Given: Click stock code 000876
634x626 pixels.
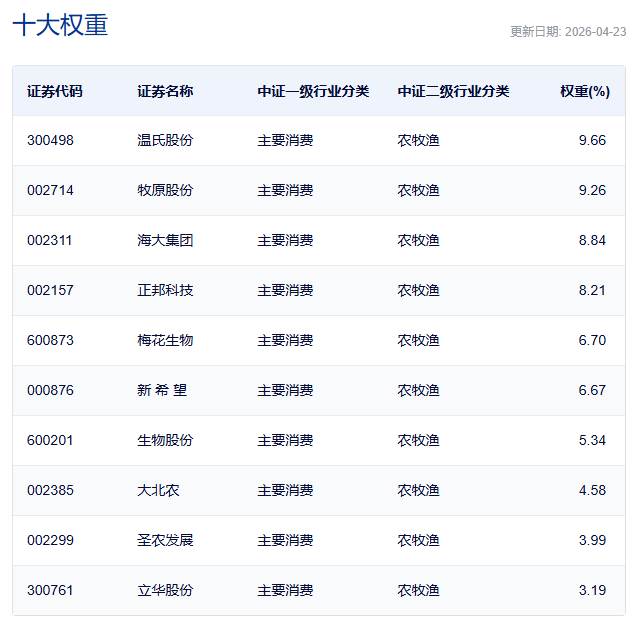Looking at the screenshot, I should pos(50,390).
